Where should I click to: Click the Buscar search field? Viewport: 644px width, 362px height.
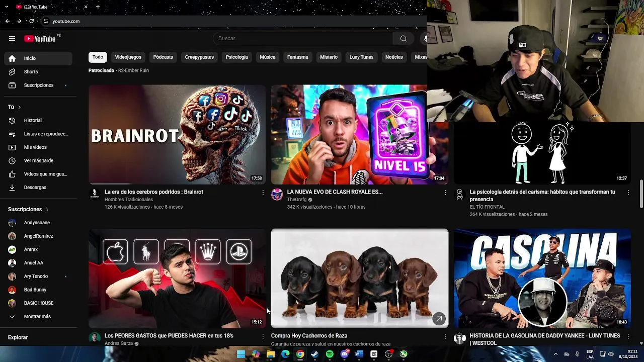coord(303,39)
